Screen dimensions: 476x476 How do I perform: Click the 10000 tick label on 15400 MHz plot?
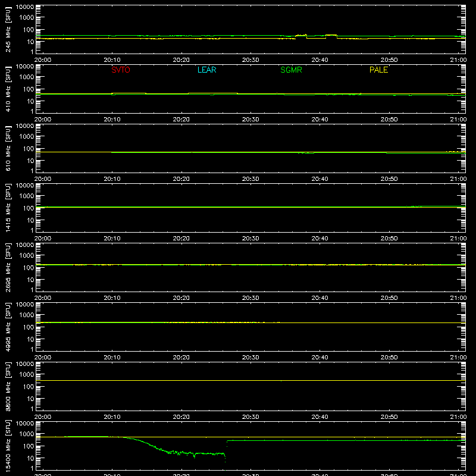[25, 424]
